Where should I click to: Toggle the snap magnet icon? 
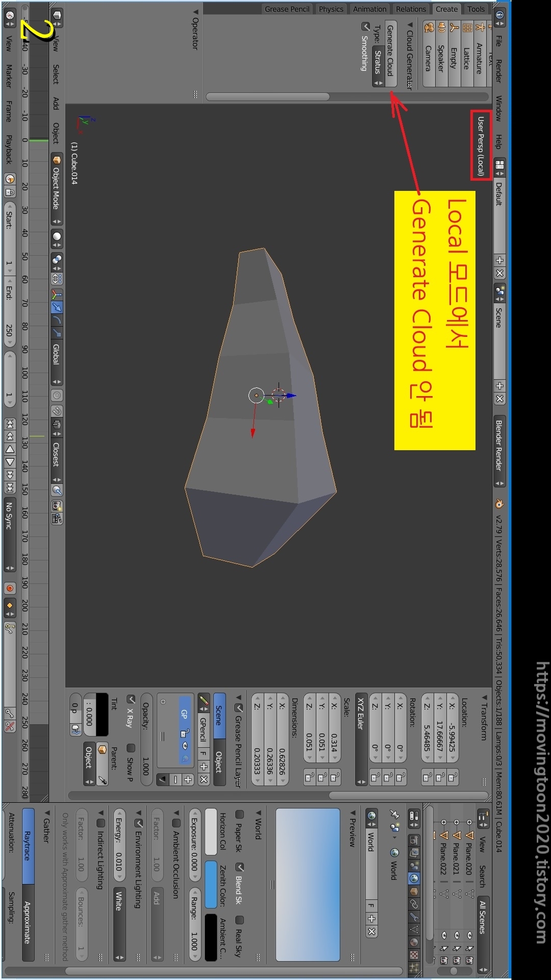click(57, 411)
